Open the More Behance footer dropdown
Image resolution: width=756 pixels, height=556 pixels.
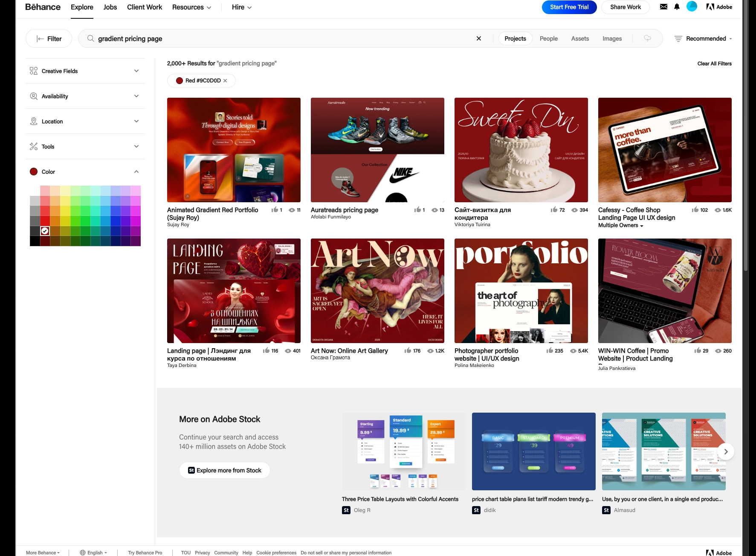click(x=43, y=553)
